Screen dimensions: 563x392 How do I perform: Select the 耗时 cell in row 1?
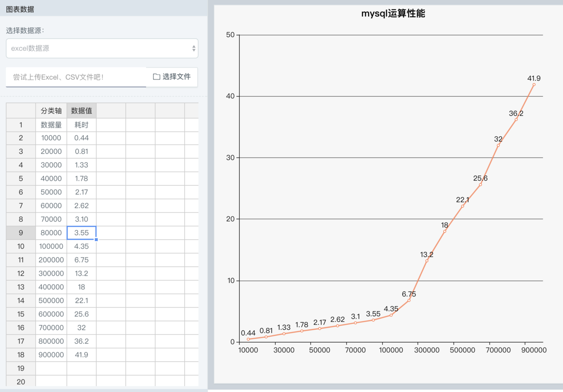81,125
